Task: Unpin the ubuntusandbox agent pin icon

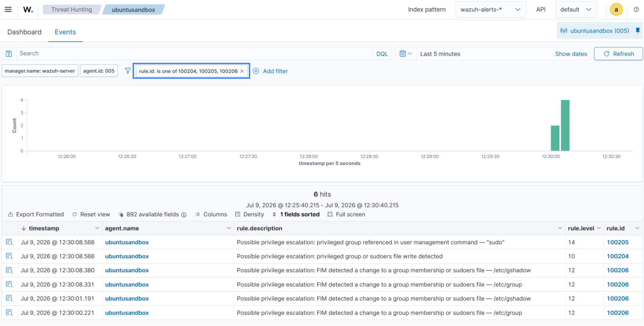Action: coord(637,31)
